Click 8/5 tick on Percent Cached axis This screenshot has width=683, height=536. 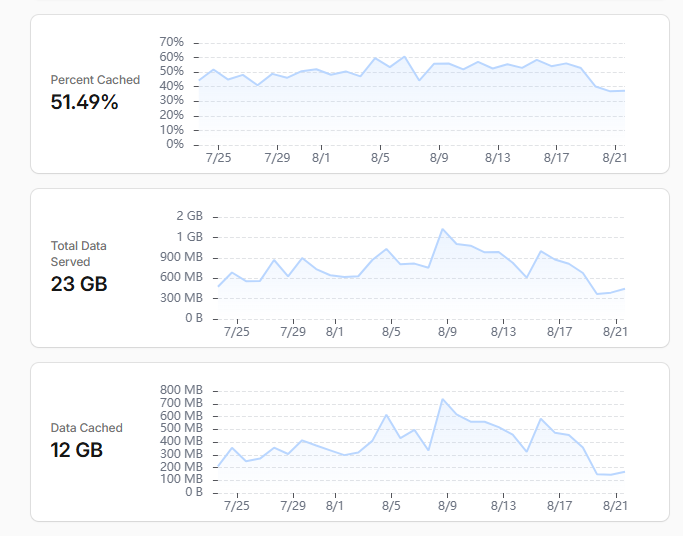380,157
